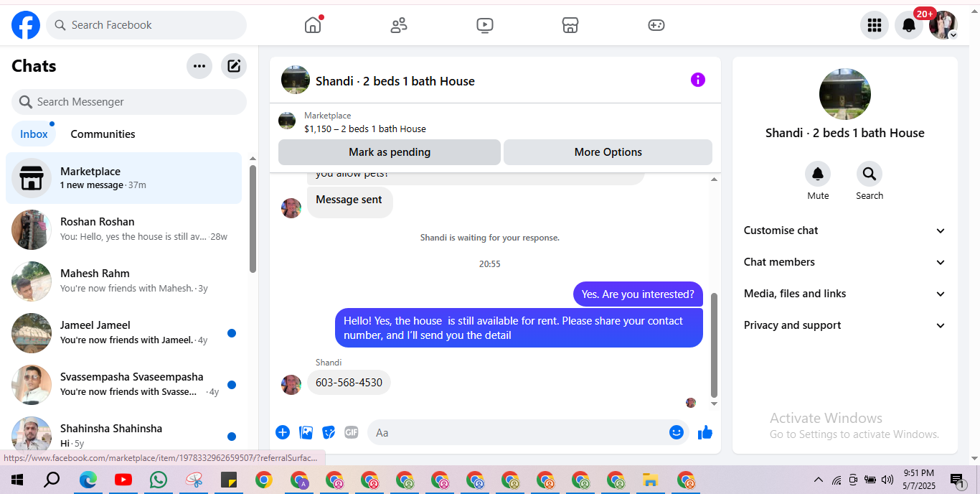Mark the listing as pending
This screenshot has height=494, width=980.
click(390, 152)
